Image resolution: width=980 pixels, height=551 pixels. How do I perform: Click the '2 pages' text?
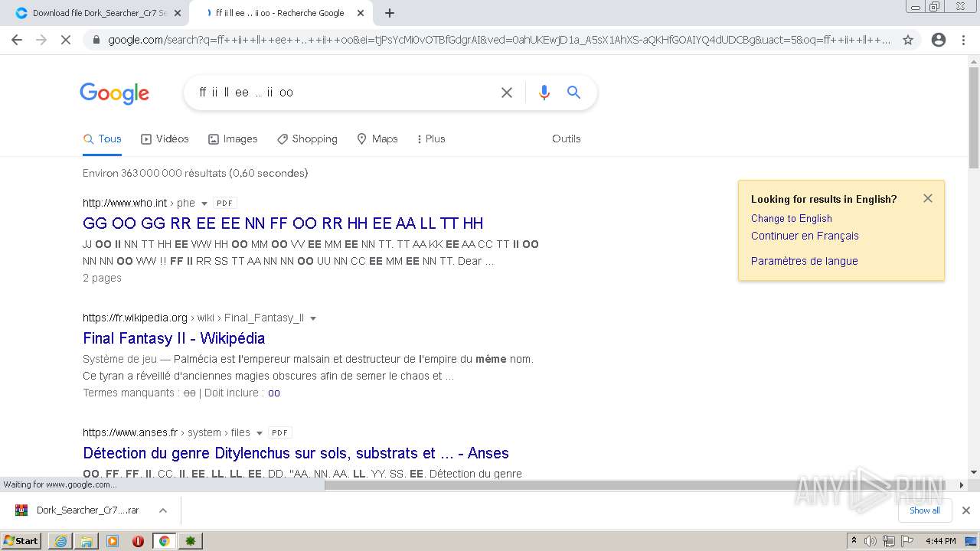coord(102,278)
